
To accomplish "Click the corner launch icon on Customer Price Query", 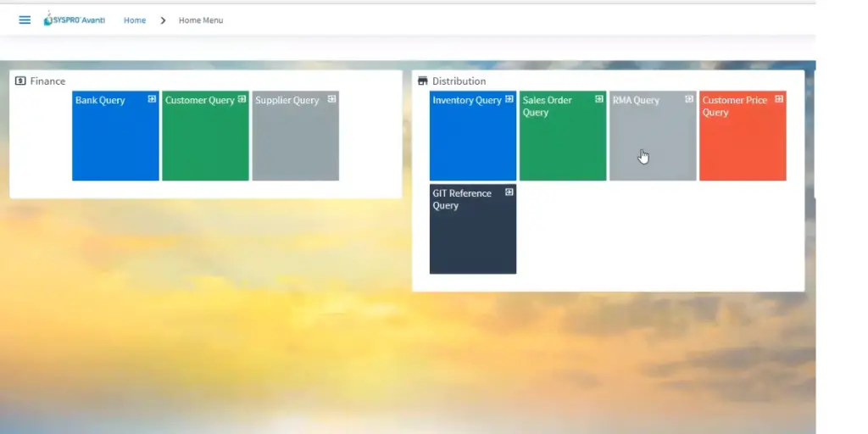I will coord(779,99).
